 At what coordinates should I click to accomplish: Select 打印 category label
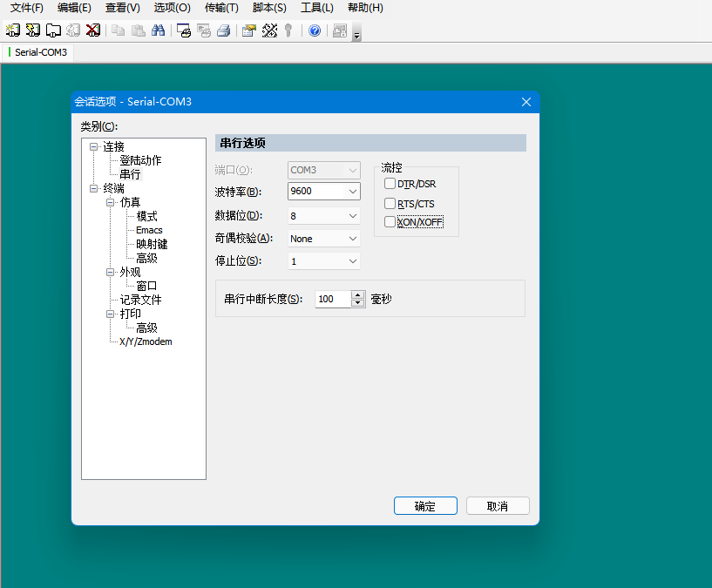pos(131,314)
